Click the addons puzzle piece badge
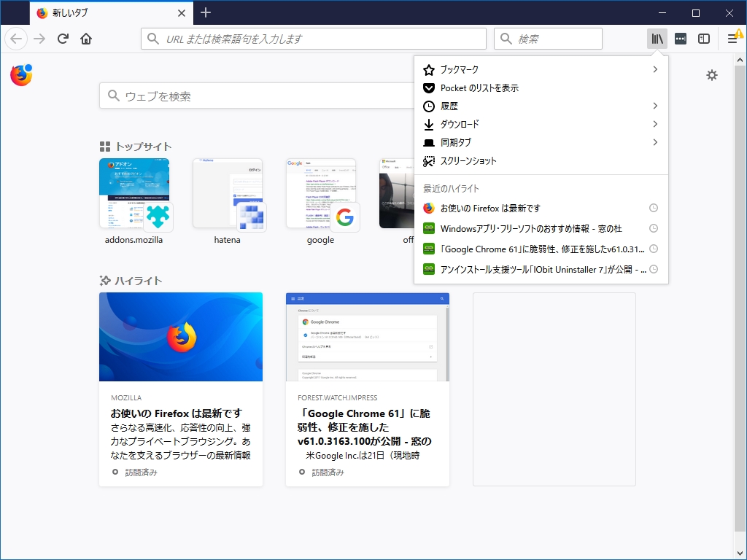Image resolution: width=747 pixels, height=560 pixels. click(158, 217)
